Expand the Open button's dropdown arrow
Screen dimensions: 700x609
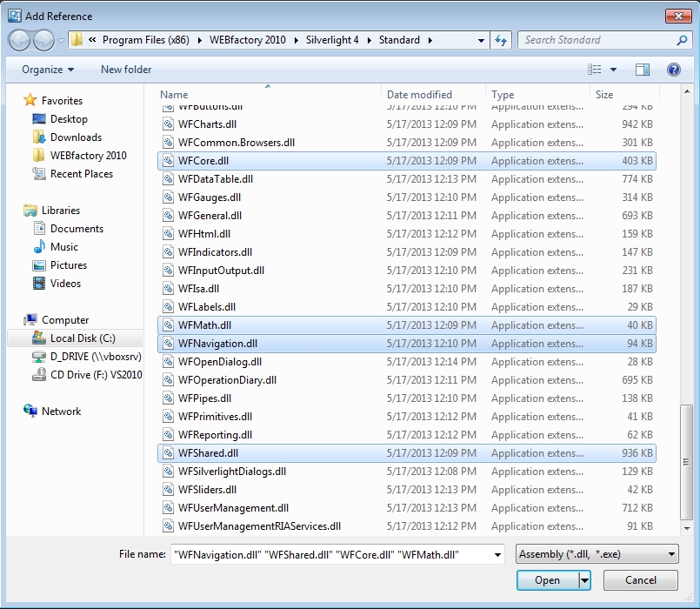pyautogui.click(x=583, y=580)
